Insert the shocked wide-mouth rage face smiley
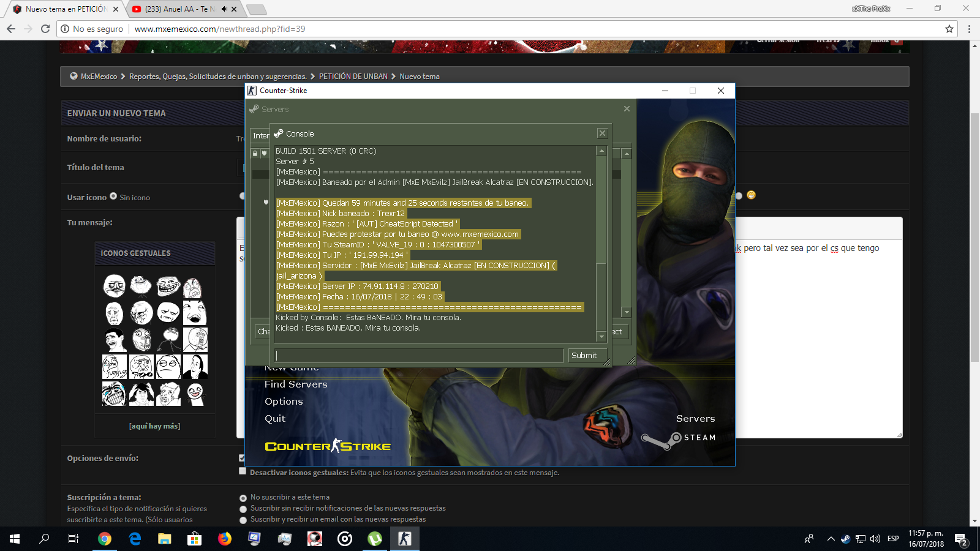This screenshot has height=551, width=980. [141, 339]
